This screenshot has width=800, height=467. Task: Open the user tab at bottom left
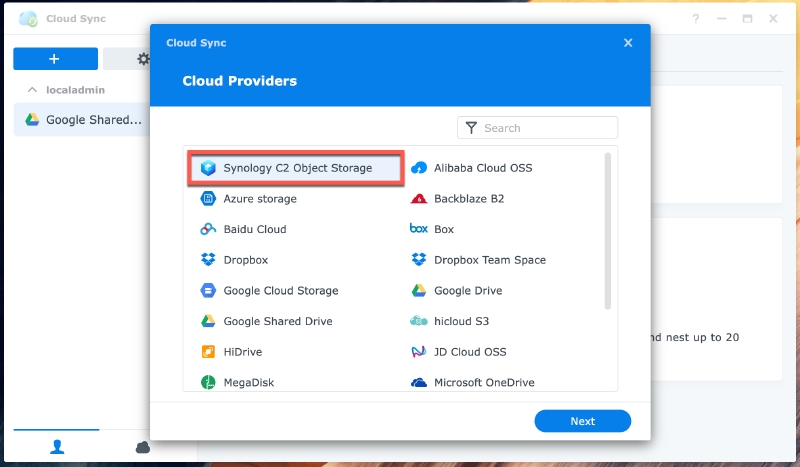coord(55,446)
